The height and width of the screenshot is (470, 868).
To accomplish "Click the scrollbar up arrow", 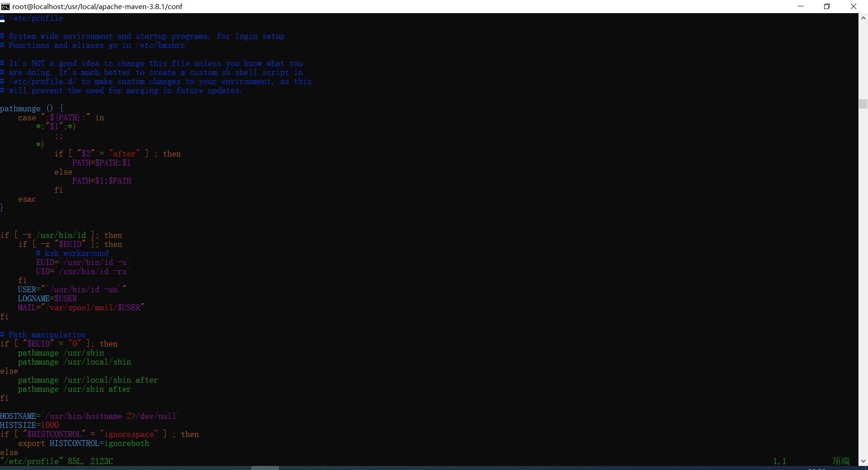I will tap(863, 18).
